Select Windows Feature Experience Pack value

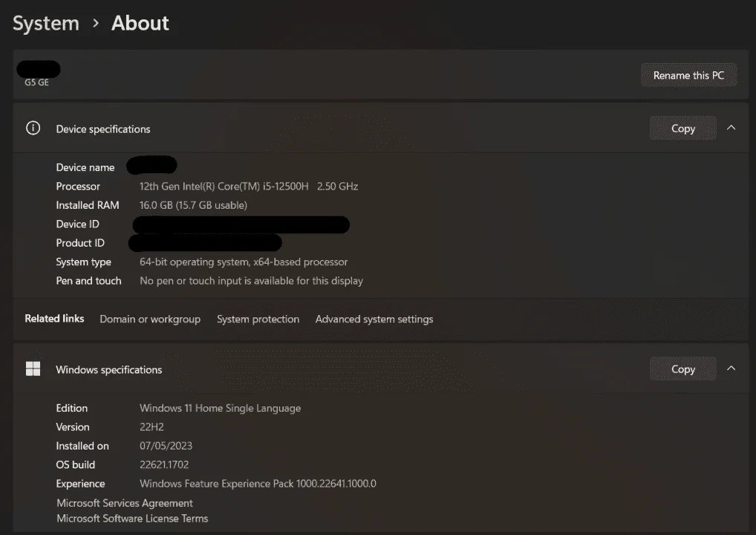258,484
